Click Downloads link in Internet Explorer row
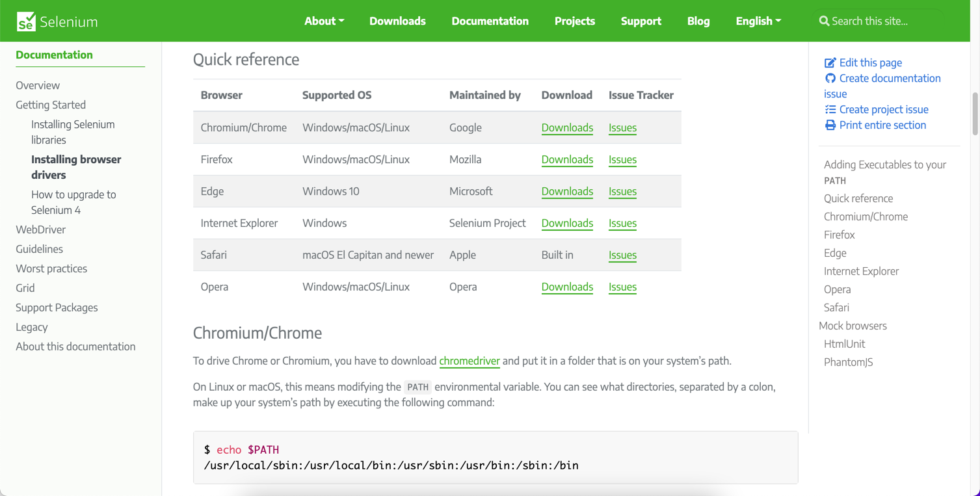 pyautogui.click(x=567, y=223)
